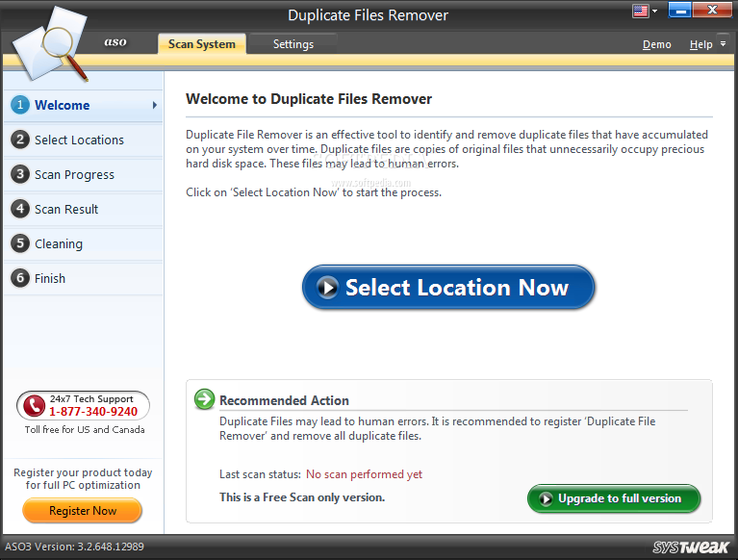Click the step 3 number circle
This screenshot has height=560, width=738.
[x=20, y=174]
